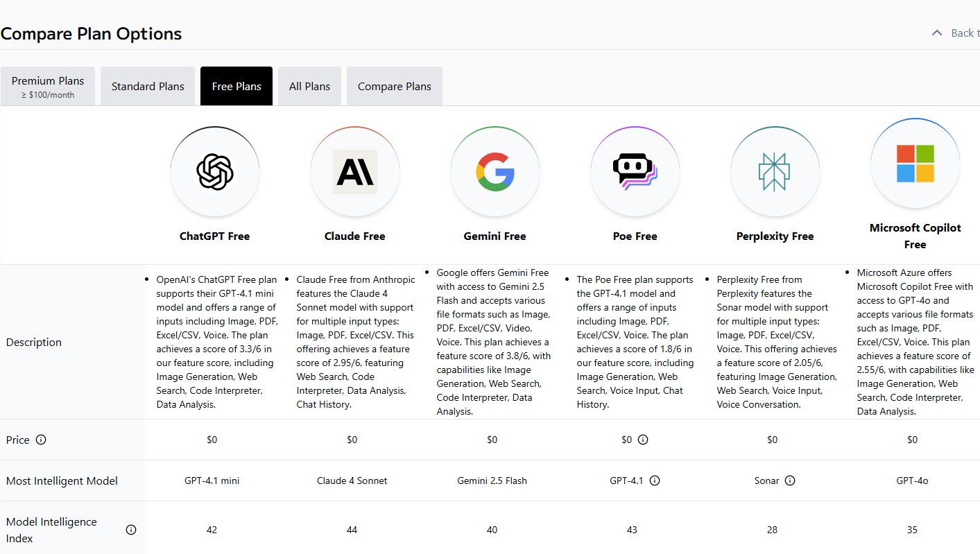Click the Poe Free robot logo
This screenshot has width=980, height=554.
[635, 171]
